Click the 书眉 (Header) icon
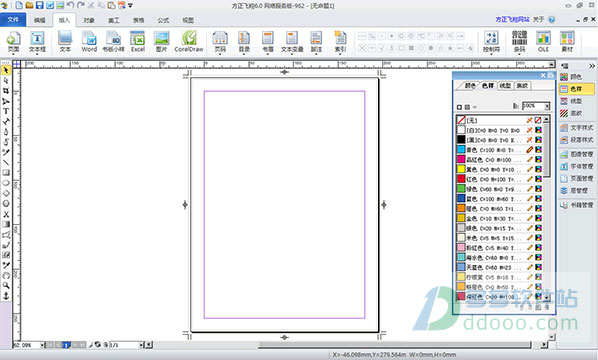598x360 pixels. pyautogui.click(x=268, y=42)
